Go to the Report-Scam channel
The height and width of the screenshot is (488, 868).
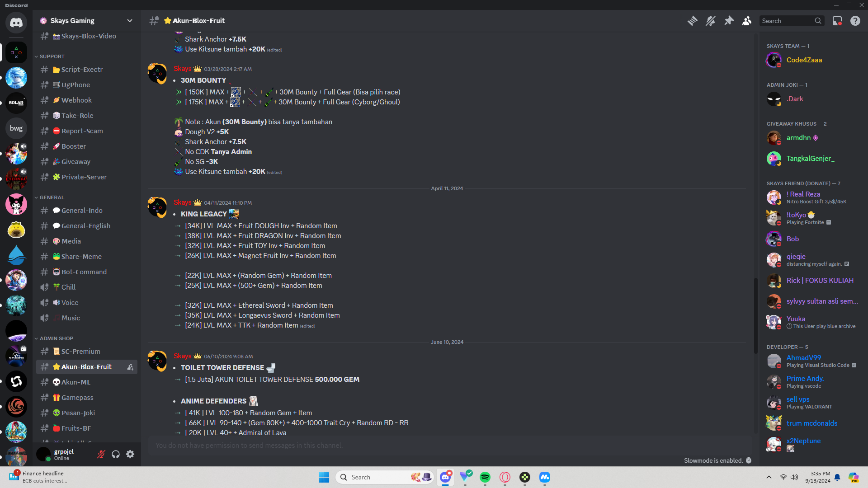87,131
